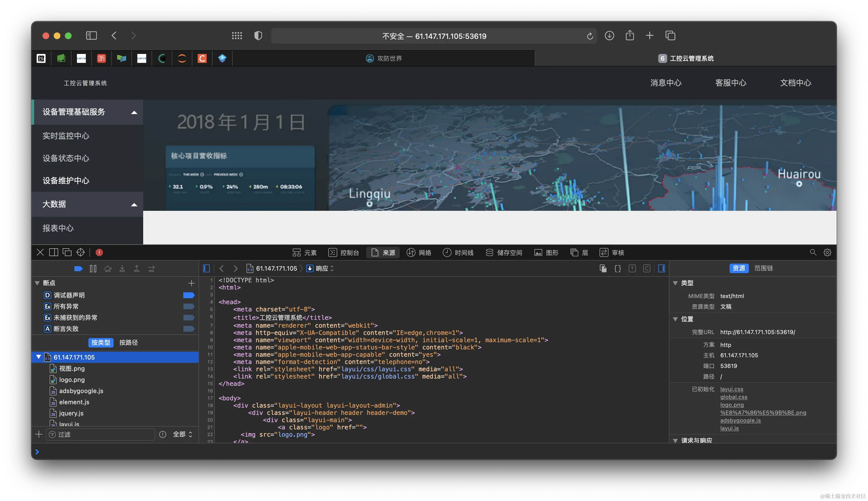Click the red error indicator icon
This screenshot has height=501, width=868.
pyautogui.click(x=99, y=252)
